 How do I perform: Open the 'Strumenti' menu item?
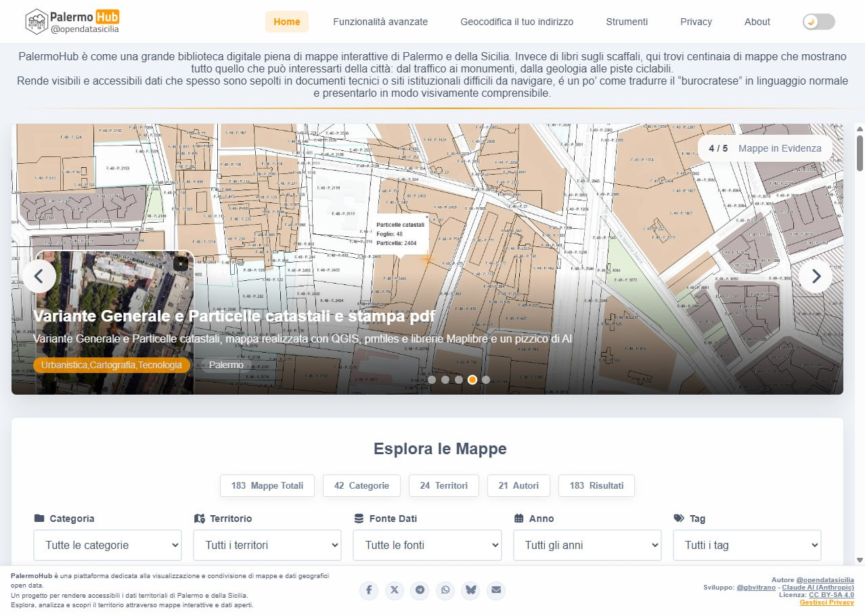(x=626, y=21)
